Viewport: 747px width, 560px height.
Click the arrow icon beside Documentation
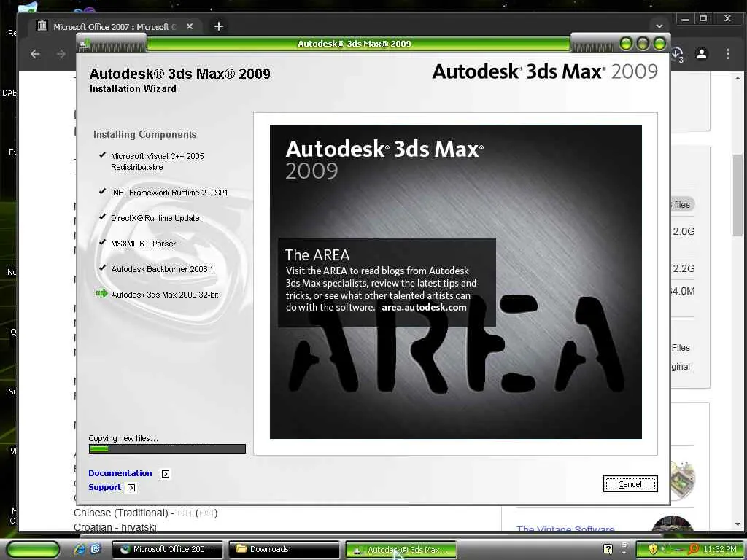coord(166,474)
